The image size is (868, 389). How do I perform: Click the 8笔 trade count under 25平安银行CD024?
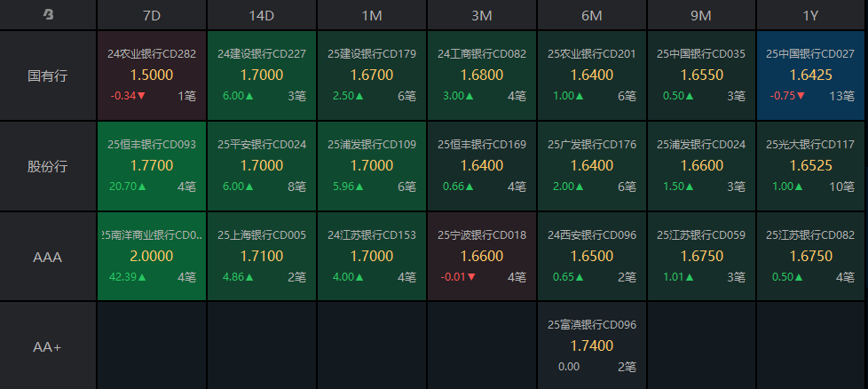point(296,187)
